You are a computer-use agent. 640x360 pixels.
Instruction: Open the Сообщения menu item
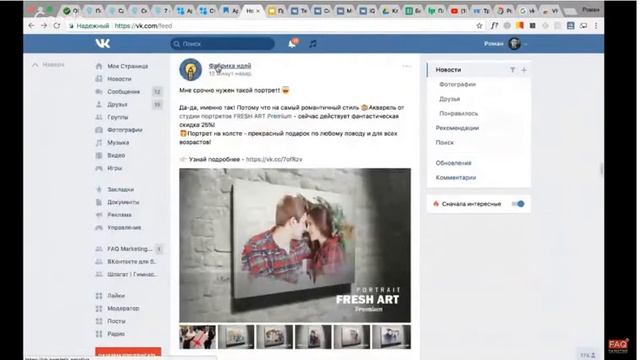click(x=123, y=91)
